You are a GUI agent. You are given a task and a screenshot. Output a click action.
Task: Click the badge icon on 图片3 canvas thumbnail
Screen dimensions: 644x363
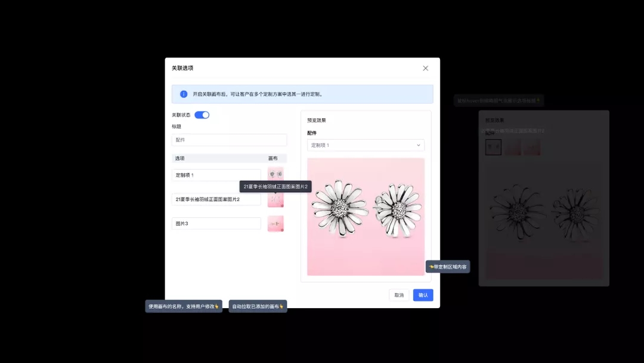click(281, 229)
